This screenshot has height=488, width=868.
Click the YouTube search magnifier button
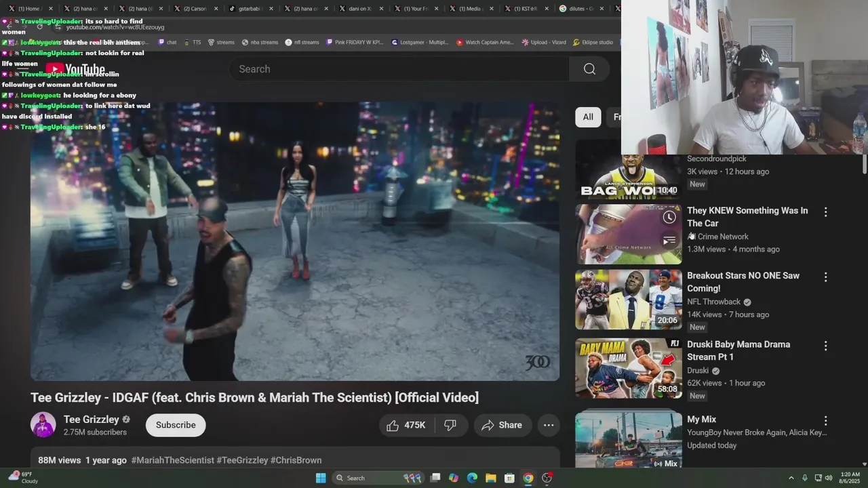click(589, 69)
